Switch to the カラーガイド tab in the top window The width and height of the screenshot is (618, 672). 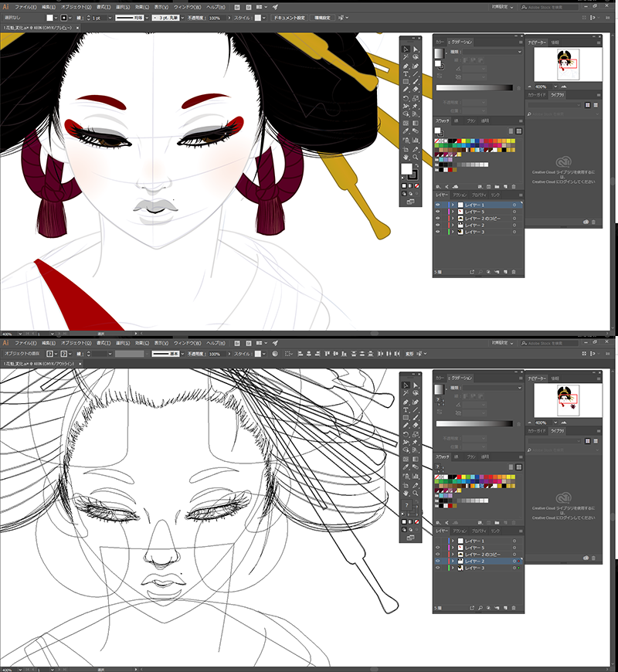(x=537, y=95)
